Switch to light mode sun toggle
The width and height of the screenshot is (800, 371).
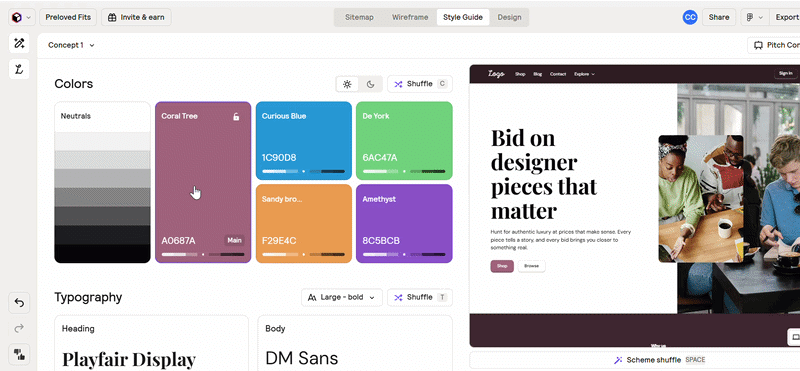[347, 84]
